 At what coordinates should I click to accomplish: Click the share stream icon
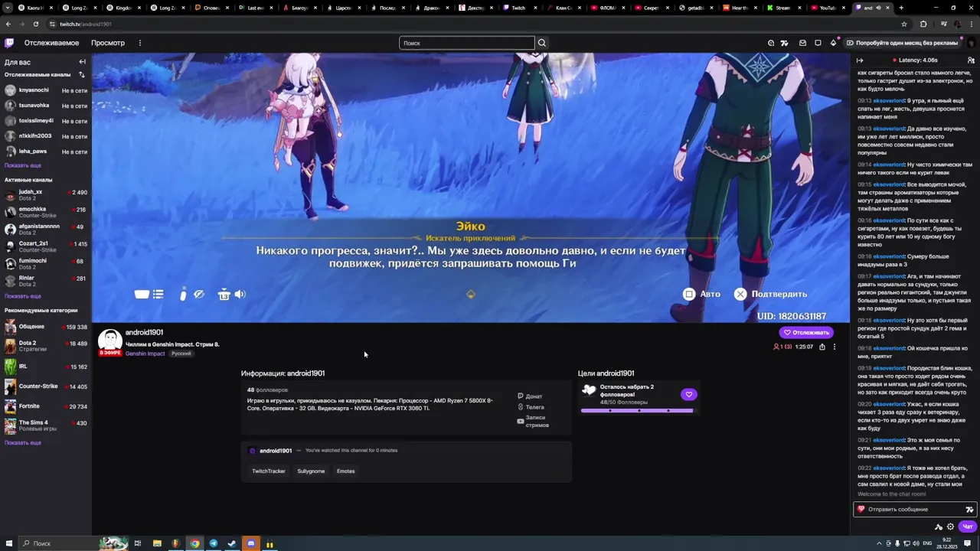822,347
